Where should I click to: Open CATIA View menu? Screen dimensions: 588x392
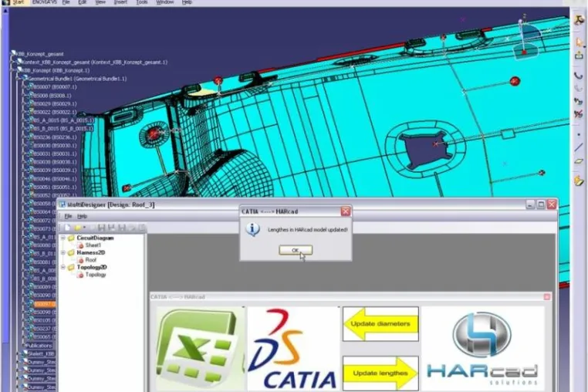100,2
